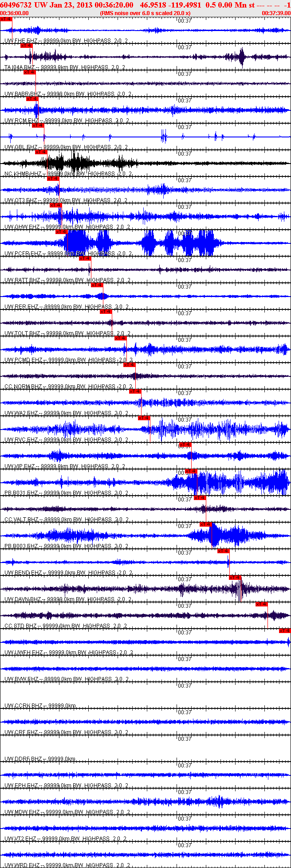The height and width of the screenshot is (868, 291).
Task: Select the UW GHW EHZ station label
Action: click(22, 227)
